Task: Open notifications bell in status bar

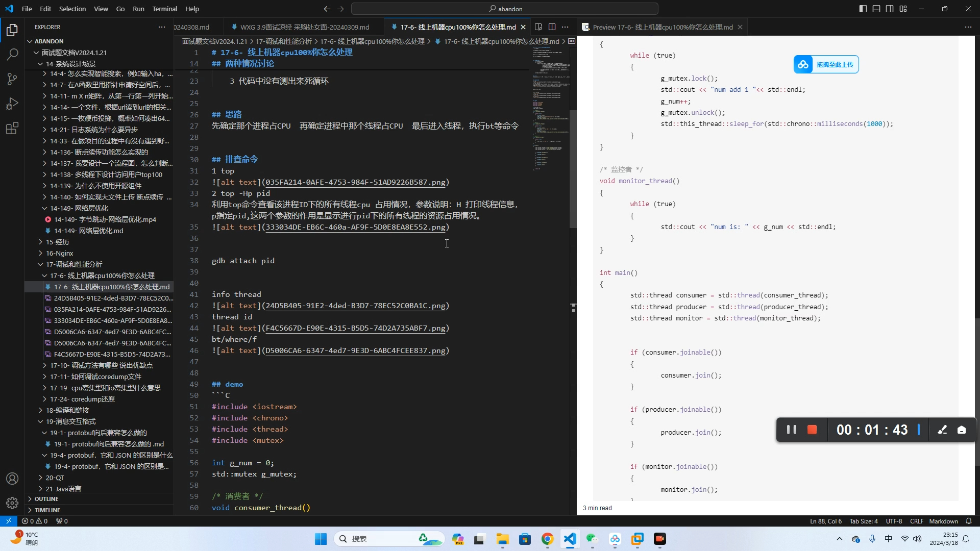Action: click(x=969, y=521)
